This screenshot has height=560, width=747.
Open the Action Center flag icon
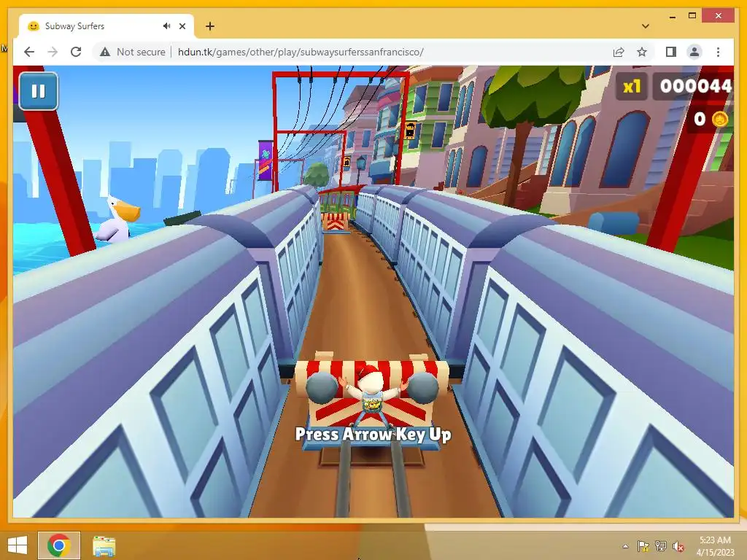coord(643,546)
